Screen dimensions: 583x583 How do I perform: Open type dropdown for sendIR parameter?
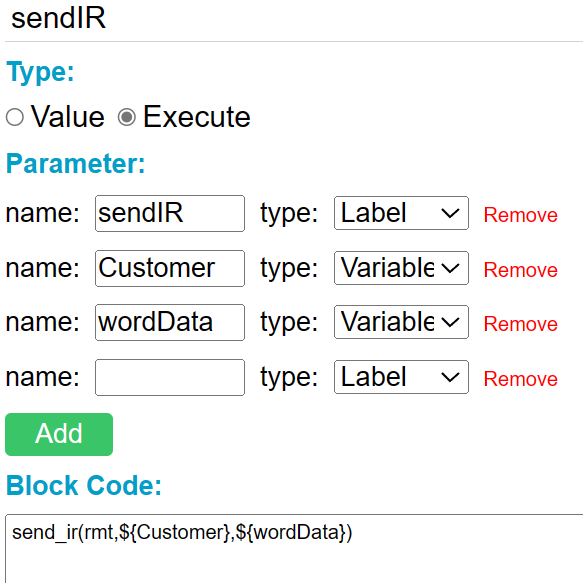[x=401, y=213]
